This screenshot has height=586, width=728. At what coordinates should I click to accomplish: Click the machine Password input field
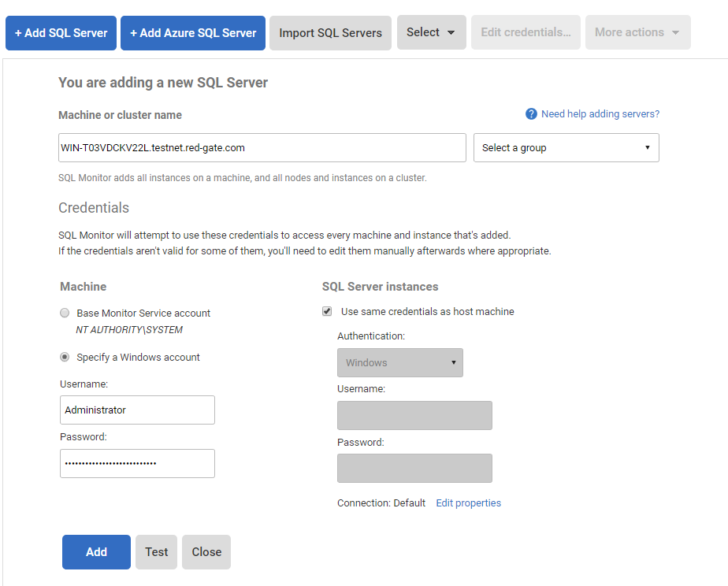137,463
